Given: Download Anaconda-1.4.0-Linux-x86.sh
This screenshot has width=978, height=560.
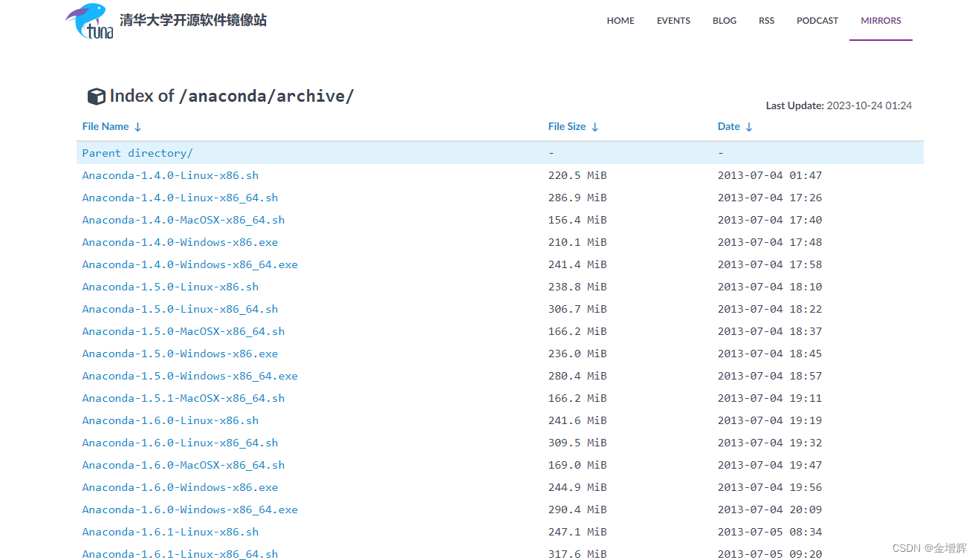Looking at the screenshot, I should (170, 175).
